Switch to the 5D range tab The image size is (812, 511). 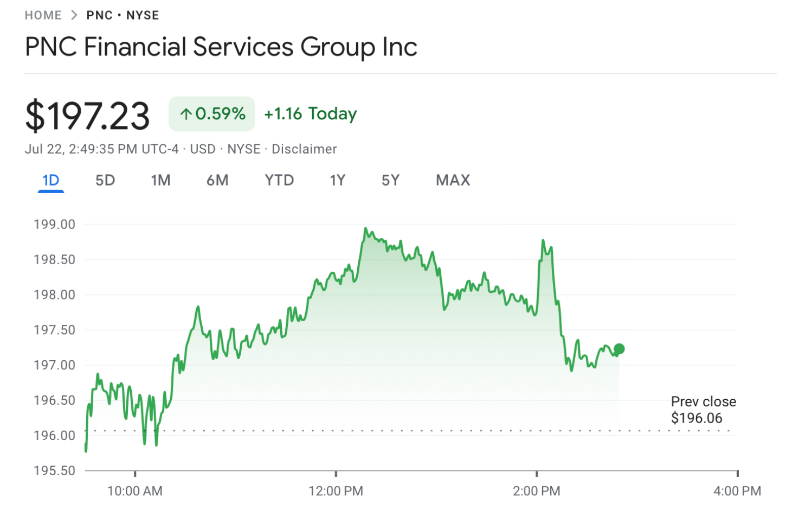[105, 181]
